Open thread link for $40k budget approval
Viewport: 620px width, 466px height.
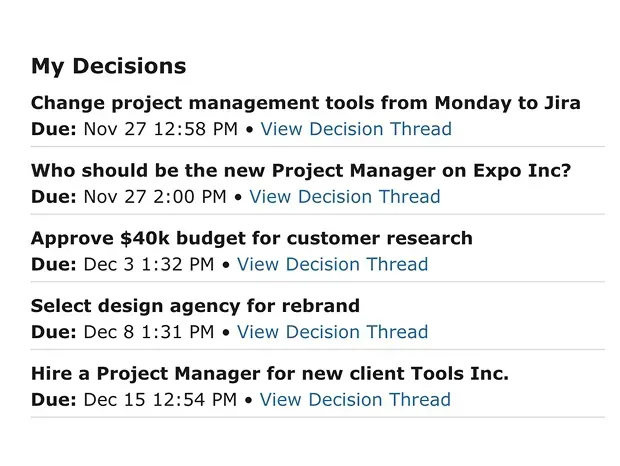click(332, 265)
